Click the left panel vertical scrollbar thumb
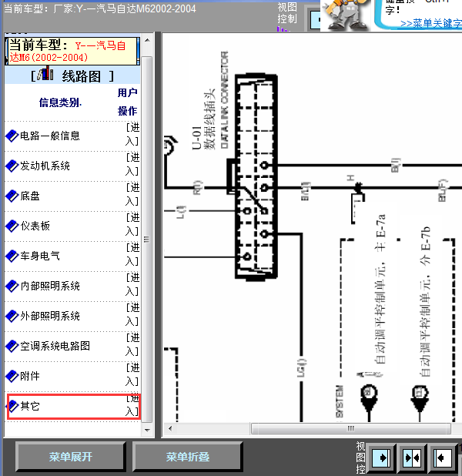 pos(147,240)
